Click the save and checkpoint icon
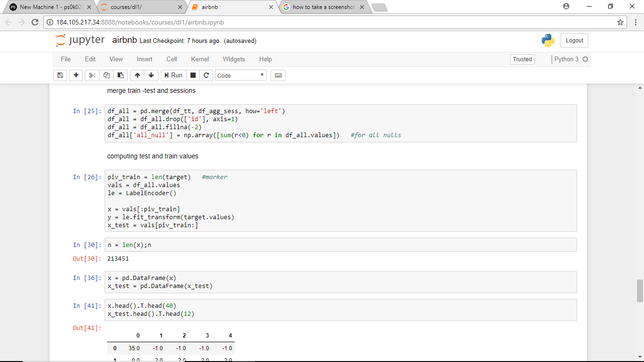644x362 pixels. pos(60,75)
